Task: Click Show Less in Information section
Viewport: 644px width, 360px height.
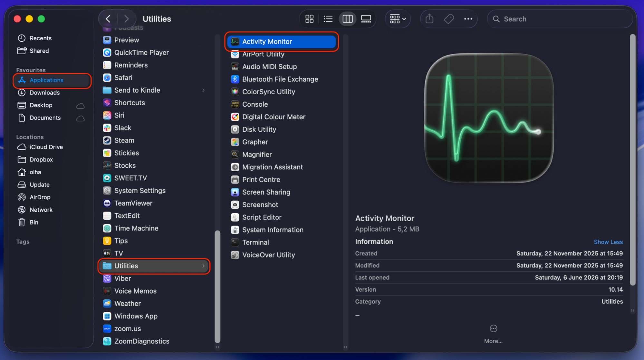Action: coord(608,242)
